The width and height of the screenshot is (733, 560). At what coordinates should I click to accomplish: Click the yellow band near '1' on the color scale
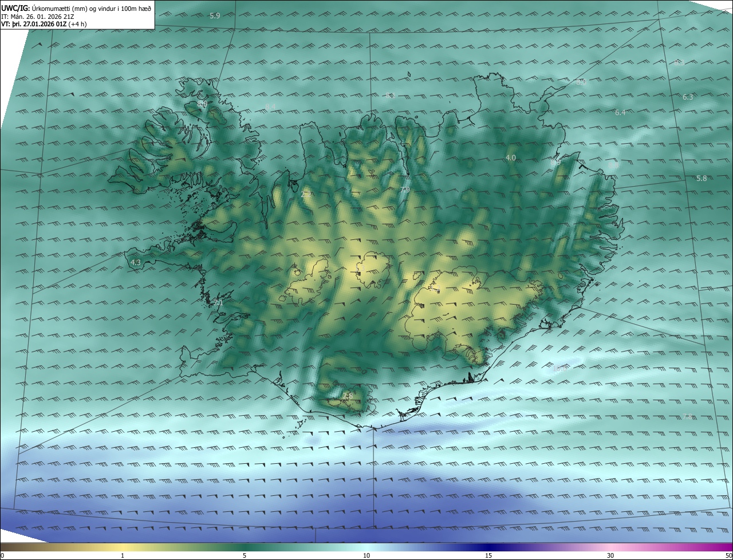tap(123, 547)
